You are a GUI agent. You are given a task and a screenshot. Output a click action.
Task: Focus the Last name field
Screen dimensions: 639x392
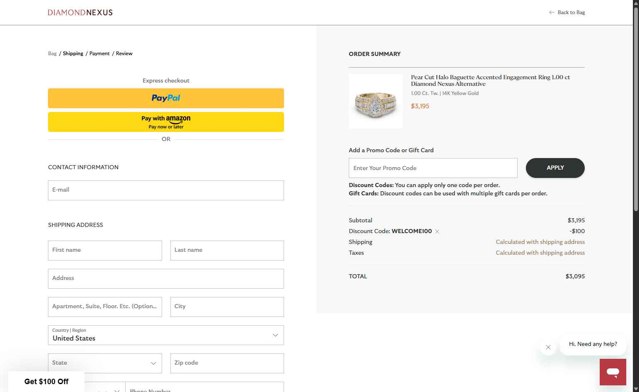click(x=227, y=250)
